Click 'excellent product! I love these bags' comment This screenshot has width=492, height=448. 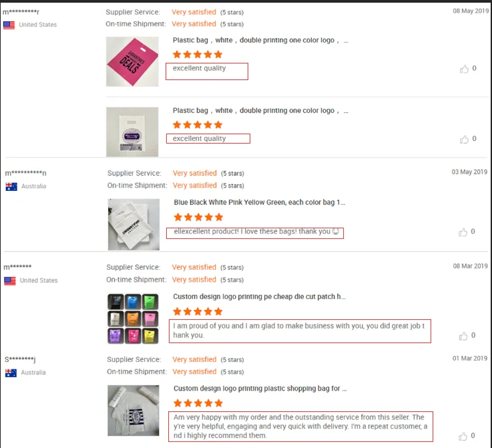tap(255, 232)
